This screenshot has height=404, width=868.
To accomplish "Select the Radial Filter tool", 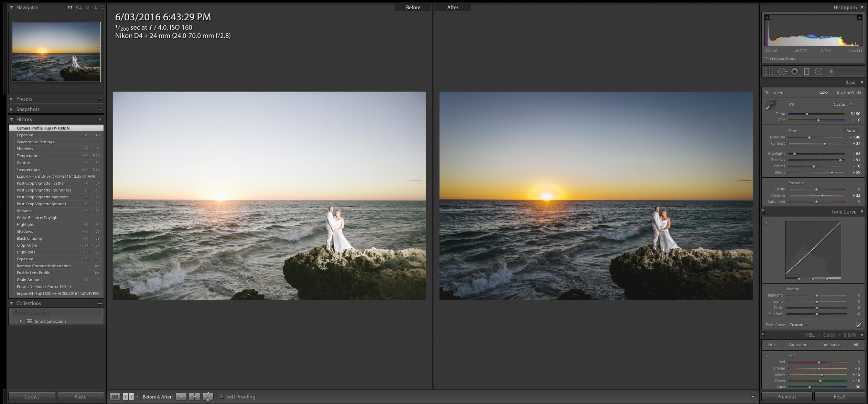I will coord(818,72).
